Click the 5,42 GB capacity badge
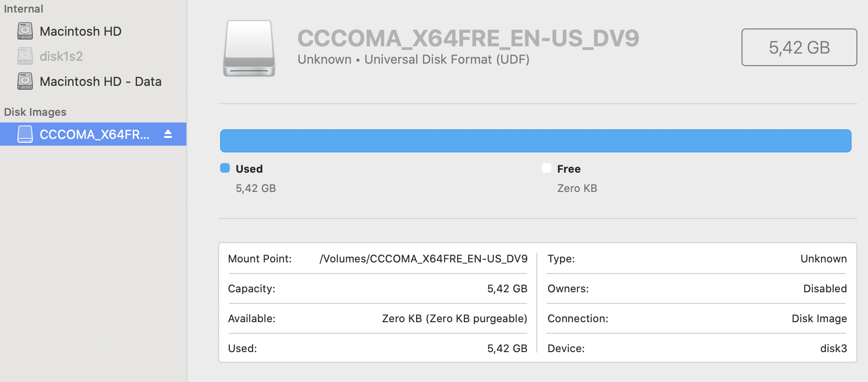This screenshot has width=868, height=382. [x=799, y=47]
